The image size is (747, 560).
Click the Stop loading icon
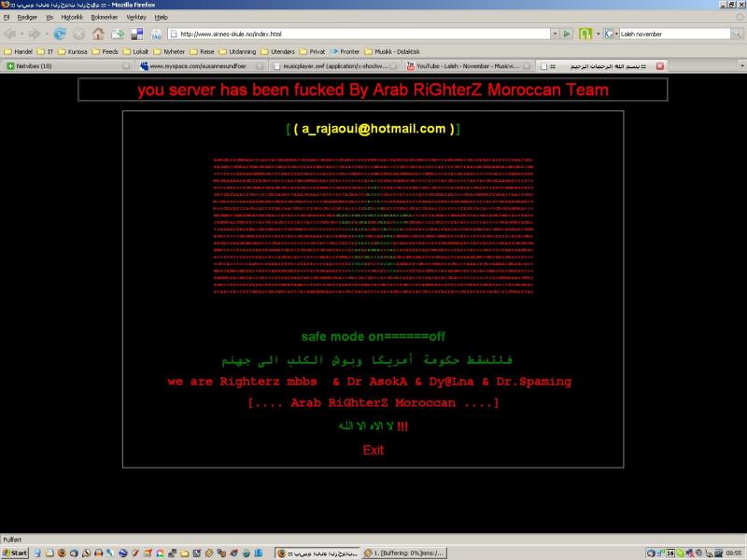78,34
